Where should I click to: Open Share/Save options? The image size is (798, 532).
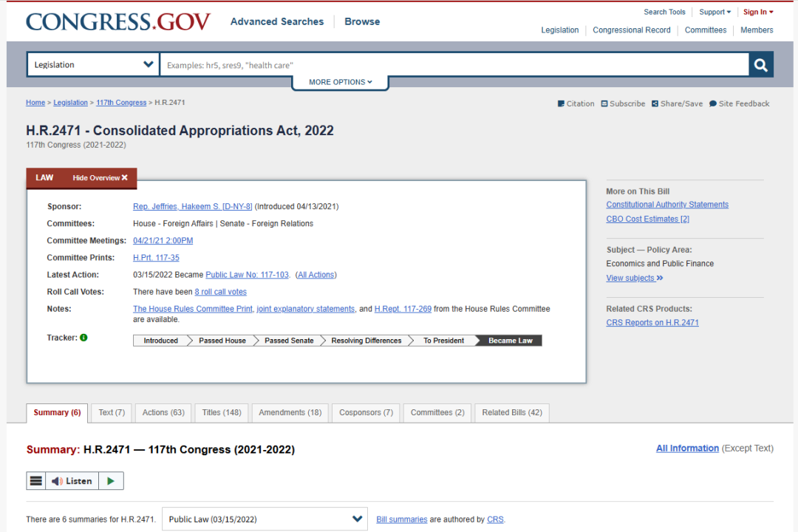[677, 104]
